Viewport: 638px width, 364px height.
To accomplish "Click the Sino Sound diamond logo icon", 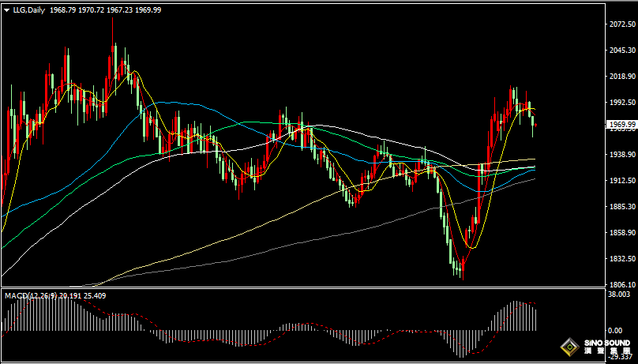I will tap(568, 346).
